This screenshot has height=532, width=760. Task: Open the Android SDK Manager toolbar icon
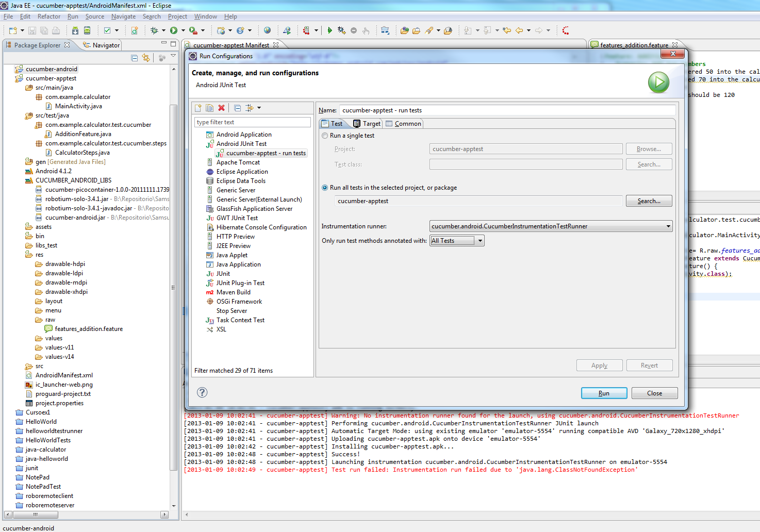tap(75, 30)
